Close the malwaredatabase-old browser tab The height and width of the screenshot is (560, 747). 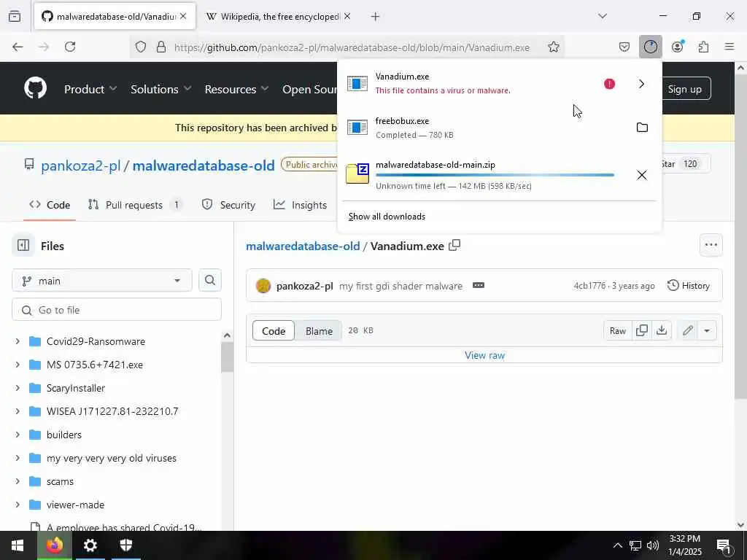183,16
